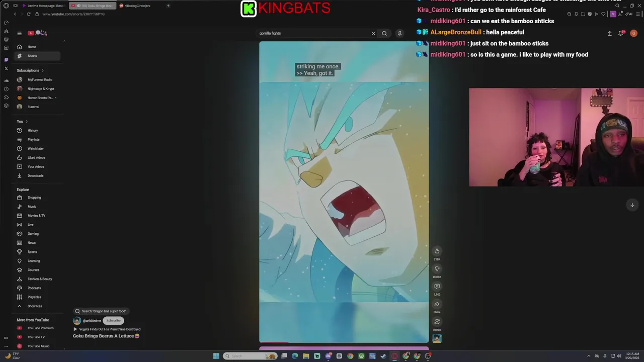This screenshot has width=644, height=362.
Task: Open the sound thumbnail below Remix
Action: tap(437, 338)
